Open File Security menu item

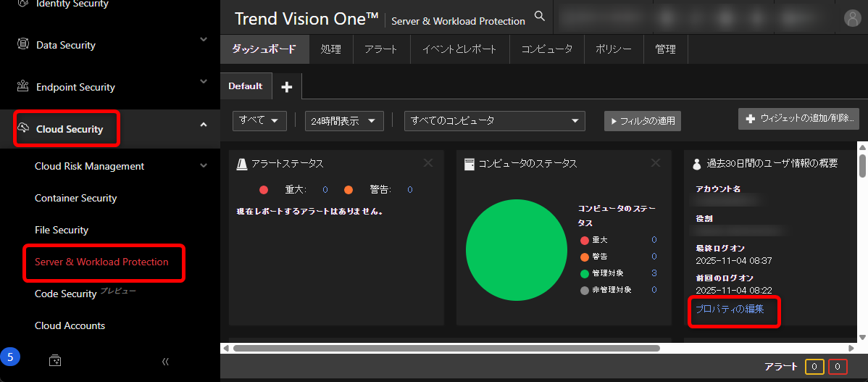coord(62,230)
